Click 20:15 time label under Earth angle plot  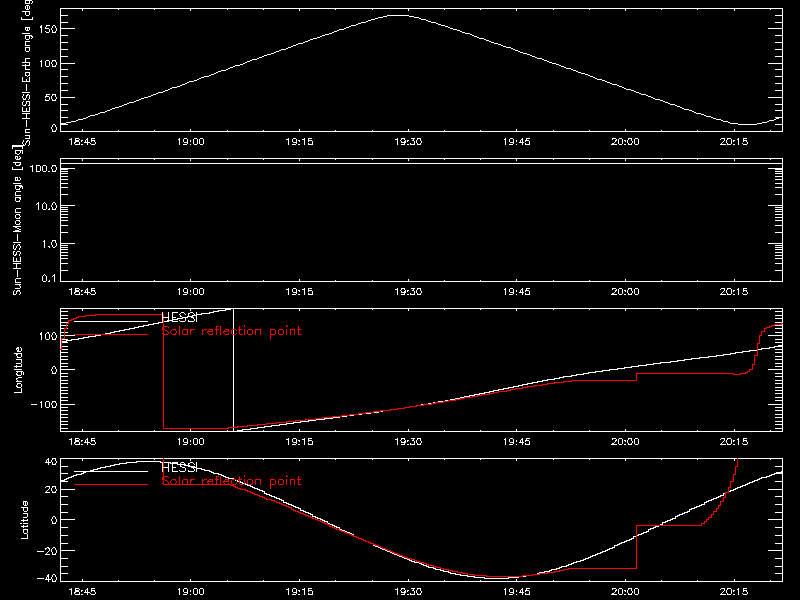coord(734,142)
